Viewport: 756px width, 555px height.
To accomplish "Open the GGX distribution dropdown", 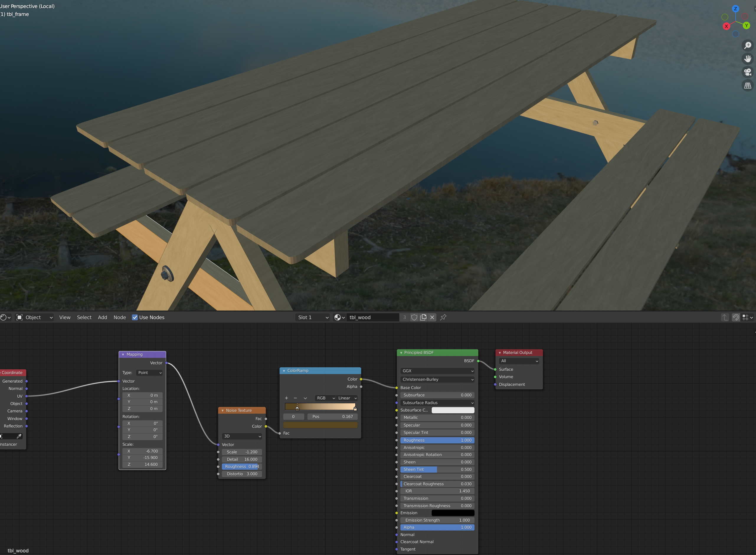I will pos(437,371).
